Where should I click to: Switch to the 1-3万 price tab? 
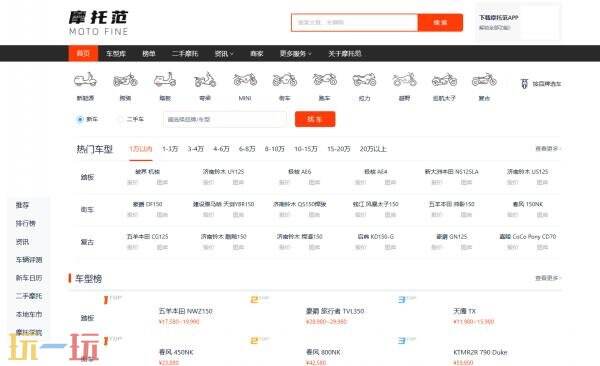tap(170, 149)
